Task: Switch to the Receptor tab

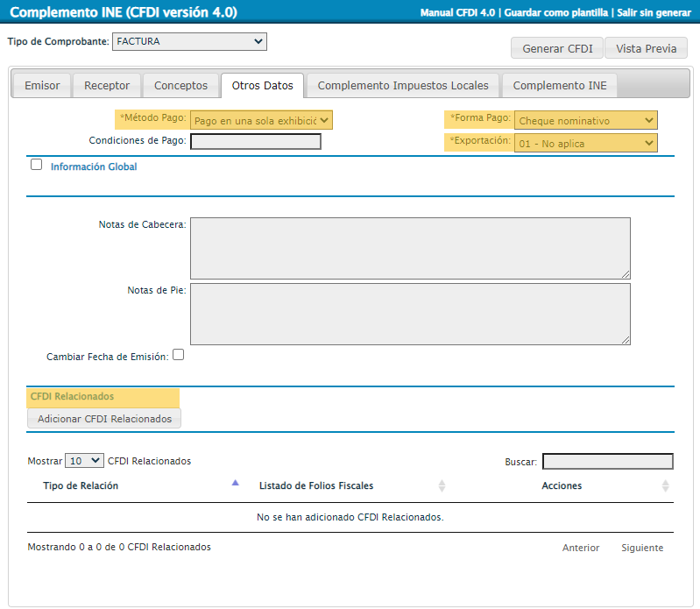Action: point(107,85)
